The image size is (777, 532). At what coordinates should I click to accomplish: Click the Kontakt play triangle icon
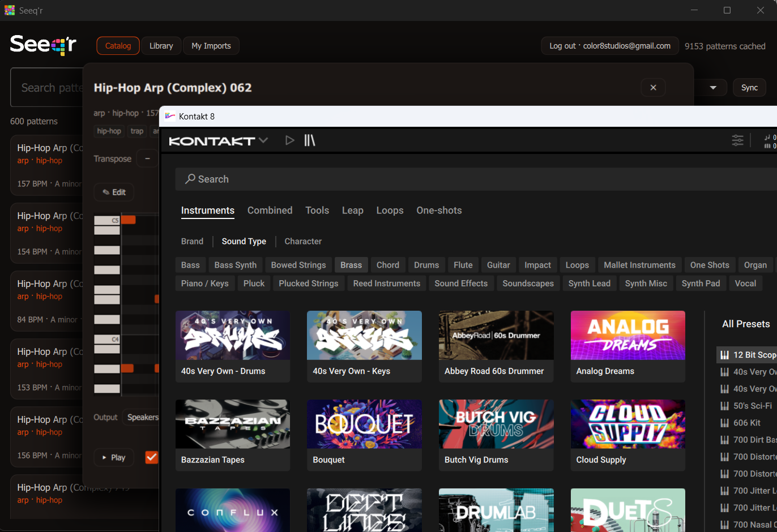290,140
